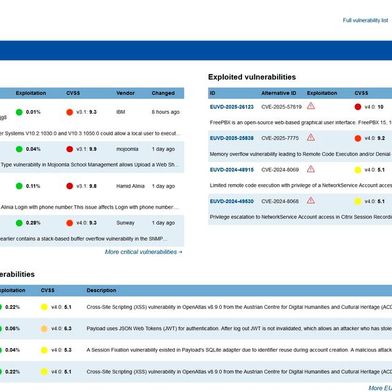Click orange CVSS dot in IBM row

click(x=70, y=112)
